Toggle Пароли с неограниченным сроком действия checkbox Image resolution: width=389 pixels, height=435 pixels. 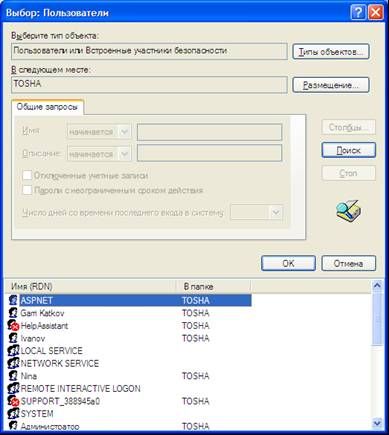pos(27,190)
